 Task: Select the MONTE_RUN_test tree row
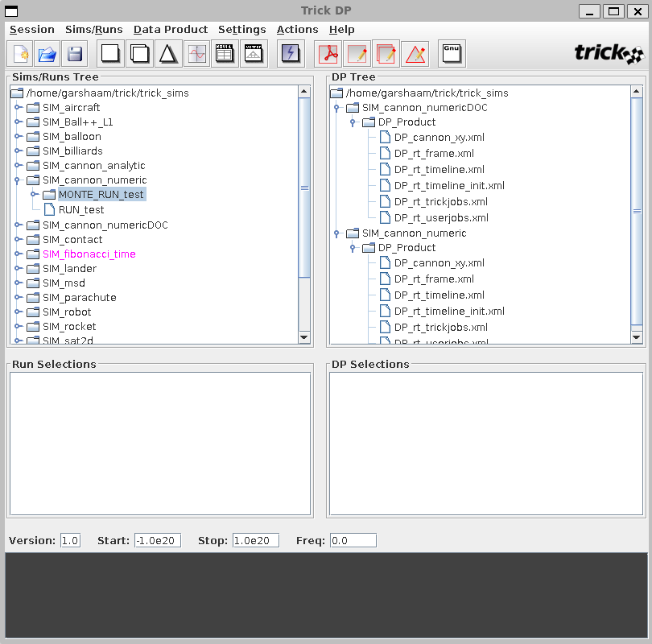point(101,195)
